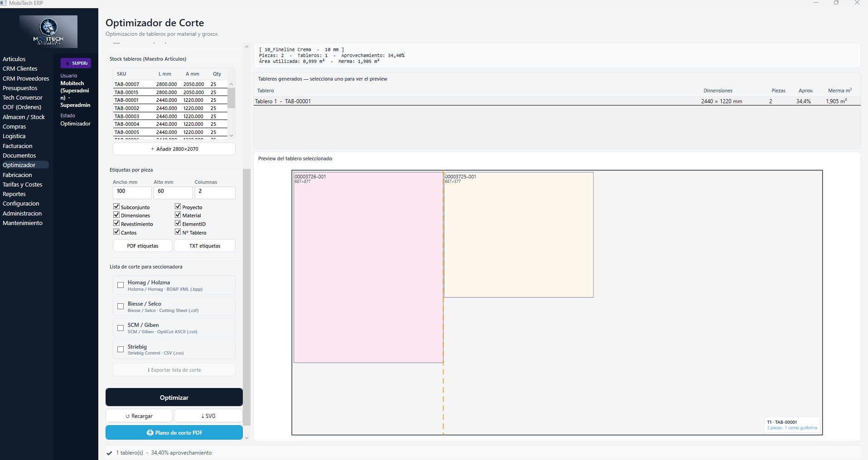Screen dimensions: 868x460
Task: Select the pink piece 00003726-001 in preview
Action: pyautogui.click(x=368, y=267)
